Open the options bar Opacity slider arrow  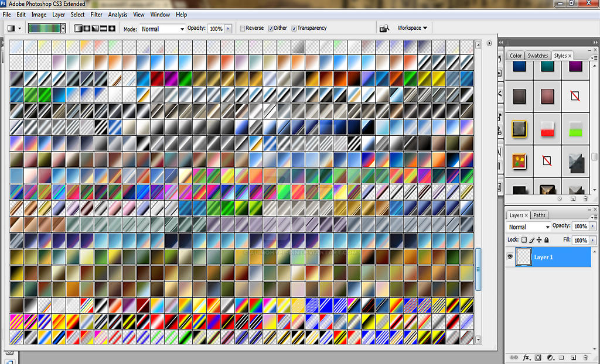(229, 29)
